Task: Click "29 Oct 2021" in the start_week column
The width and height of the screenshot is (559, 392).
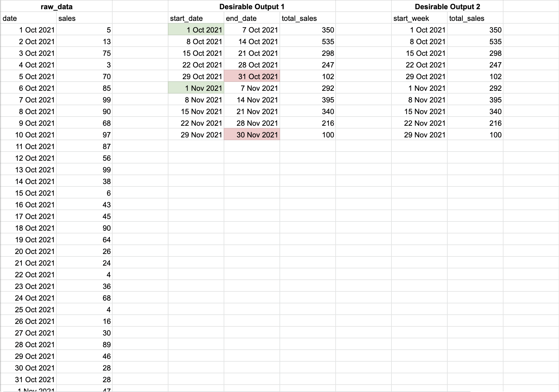Action: (x=419, y=76)
